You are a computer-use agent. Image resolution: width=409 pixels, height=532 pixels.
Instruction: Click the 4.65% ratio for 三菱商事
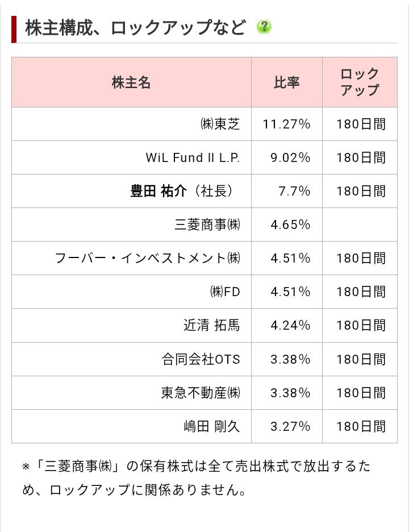(290, 225)
